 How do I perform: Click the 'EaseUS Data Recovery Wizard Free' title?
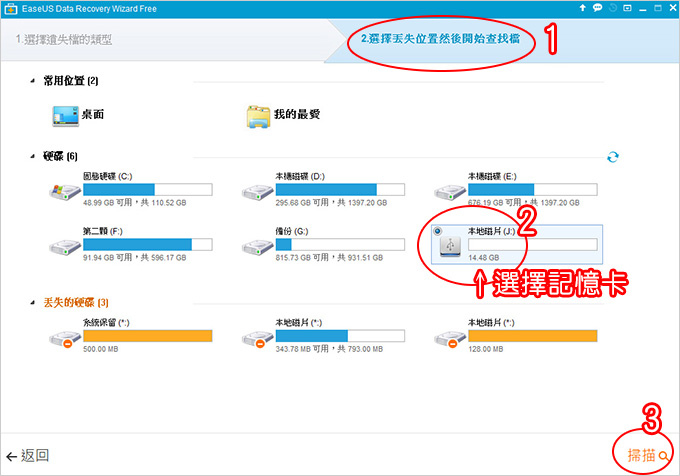[x=89, y=9]
